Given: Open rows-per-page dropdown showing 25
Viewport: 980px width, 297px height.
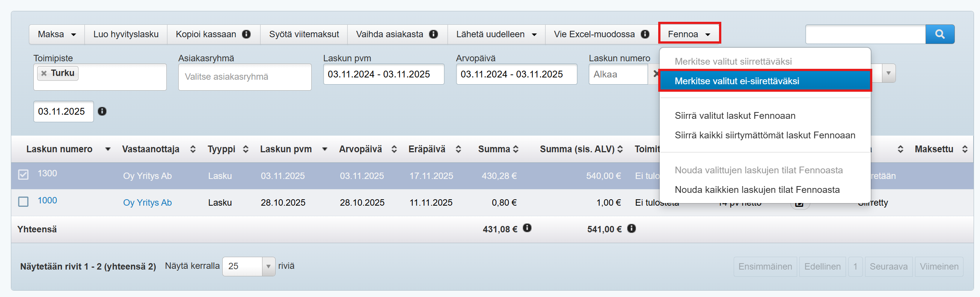Looking at the screenshot, I should (249, 266).
